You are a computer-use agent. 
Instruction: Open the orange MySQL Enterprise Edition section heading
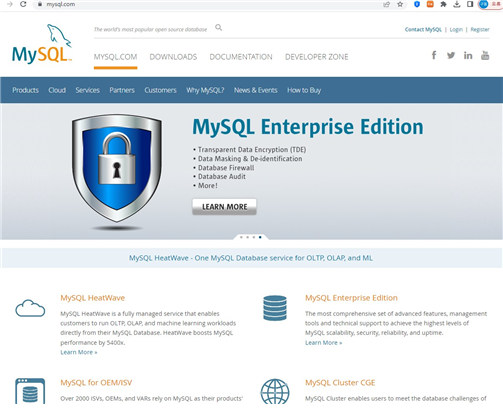pyautogui.click(x=351, y=298)
